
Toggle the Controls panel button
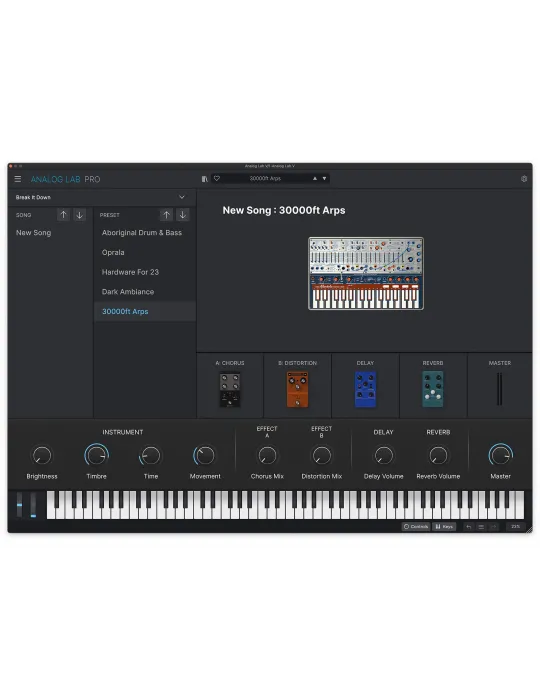point(416,527)
